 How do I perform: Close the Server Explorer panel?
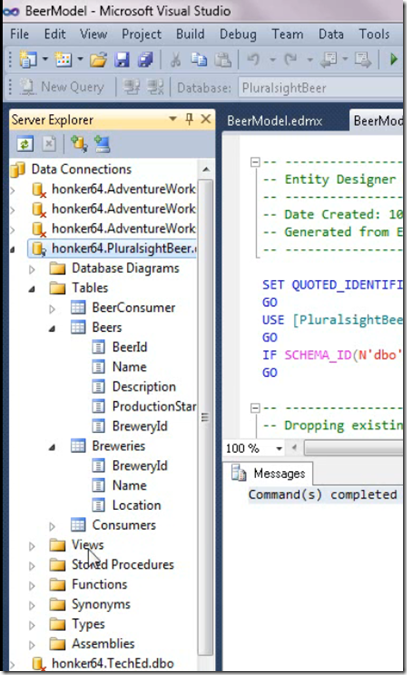[x=206, y=119]
